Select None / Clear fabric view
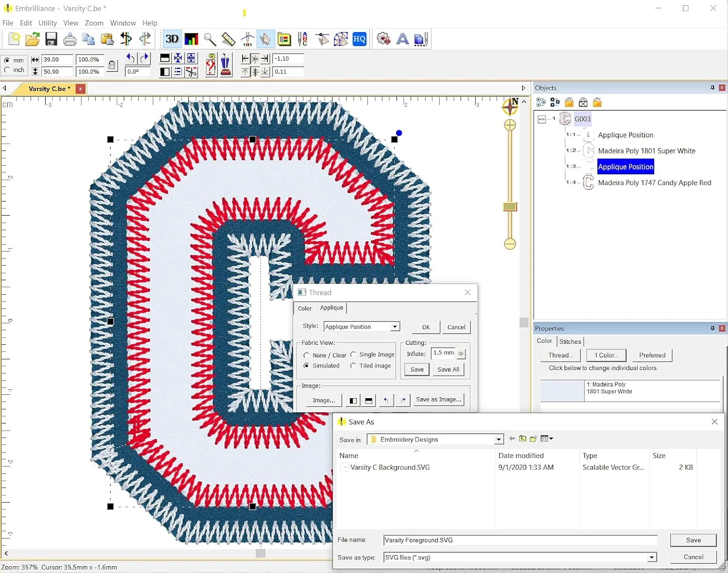Screen dimensions: 728x573 (x=306, y=355)
